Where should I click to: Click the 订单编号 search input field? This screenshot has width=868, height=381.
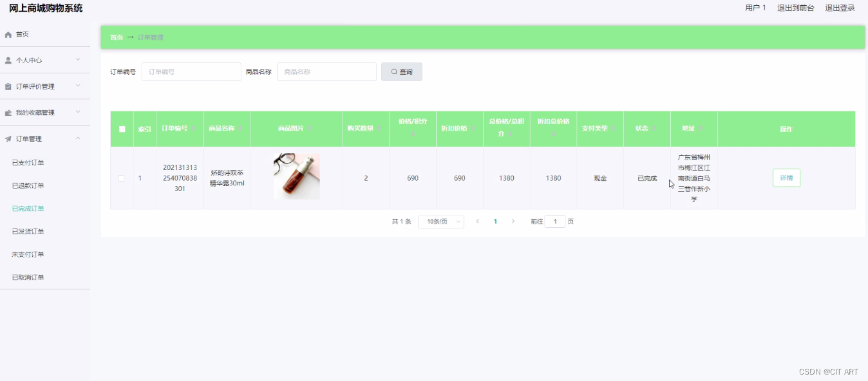[191, 71]
